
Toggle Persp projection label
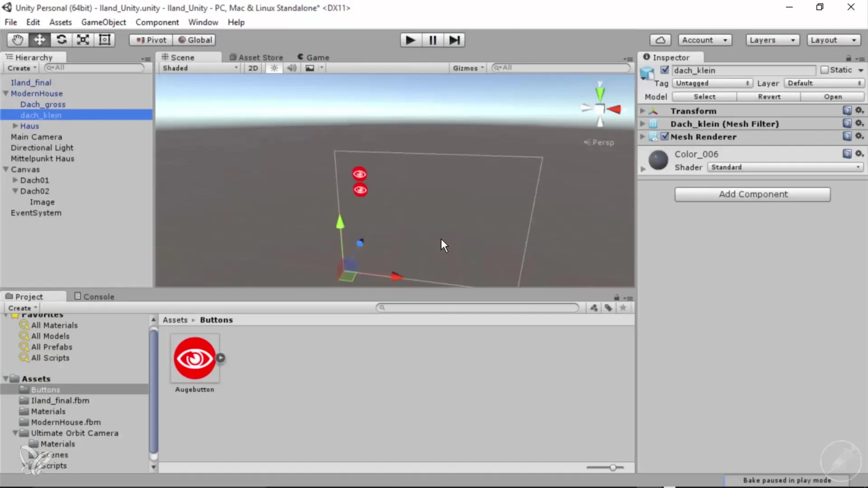point(599,142)
